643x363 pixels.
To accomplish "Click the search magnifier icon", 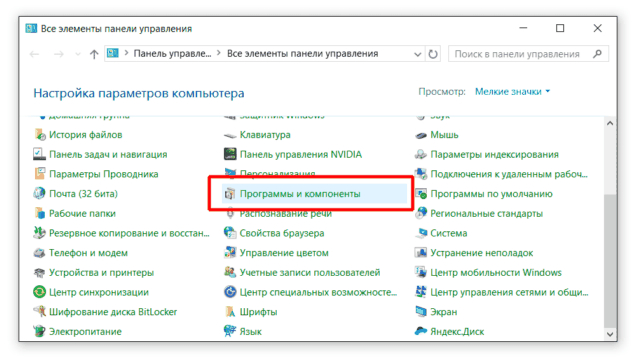I will (597, 54).
